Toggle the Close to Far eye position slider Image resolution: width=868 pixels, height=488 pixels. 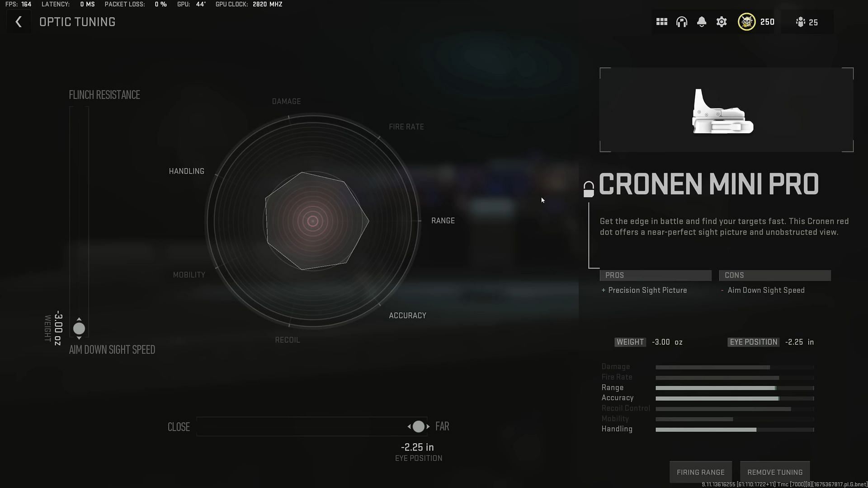coord(418,427)
